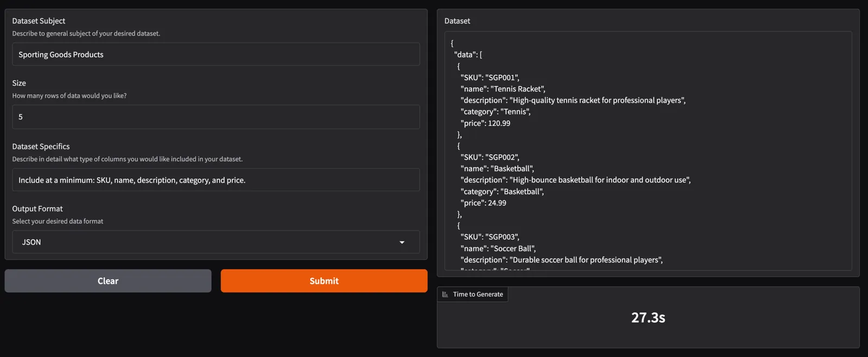The image size is (868, 357).
Task: Click the dropdown arrow in Output Format
Action: click(x=402, y=242)
